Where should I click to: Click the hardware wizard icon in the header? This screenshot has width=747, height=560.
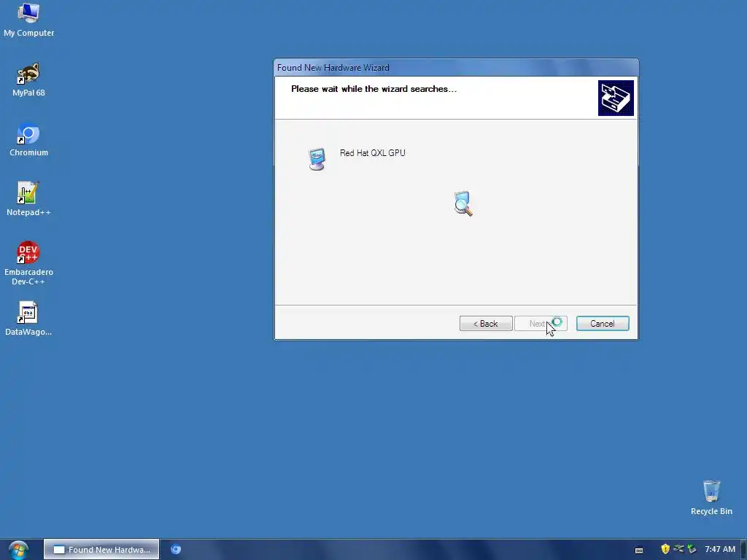pyautogui.click(x=616, y=98)
